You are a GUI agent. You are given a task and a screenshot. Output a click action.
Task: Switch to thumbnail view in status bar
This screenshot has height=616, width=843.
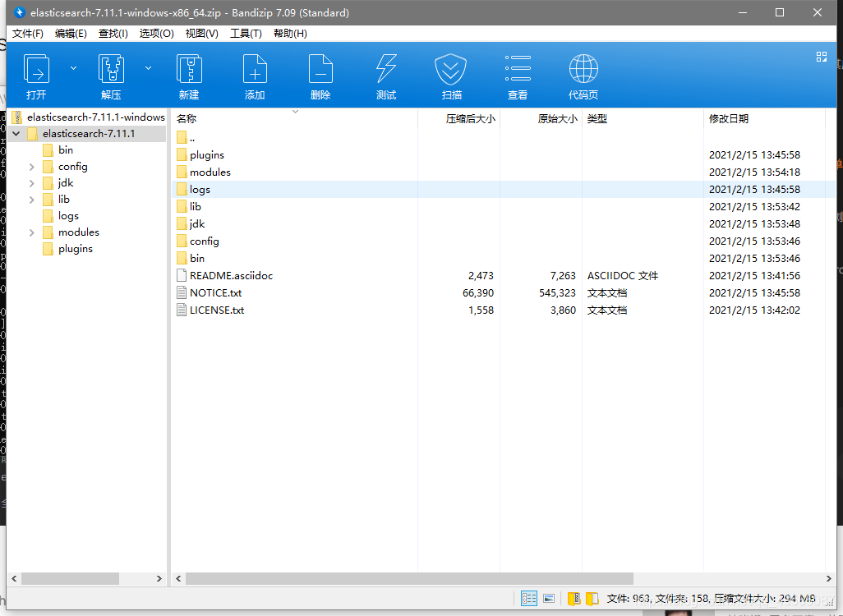(549, 598)
